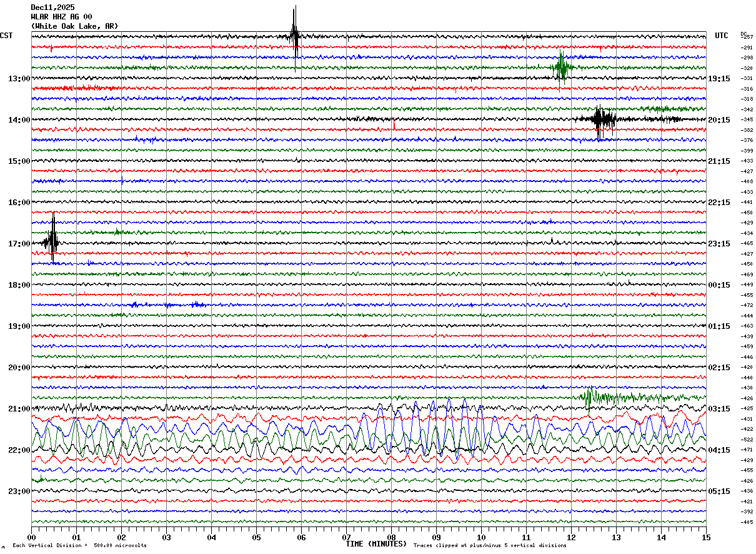Viewport: 756px width, 554px height.
Task: Click the Dec11,2025 date label
Action: coord(52,8)
